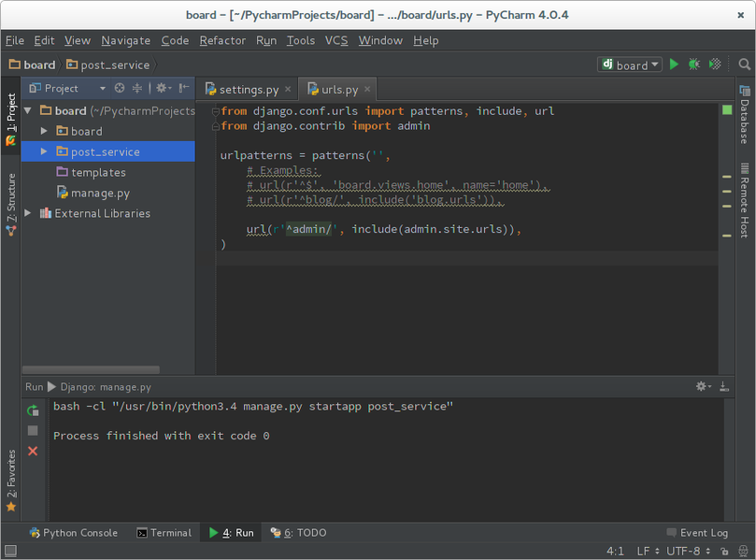Hide Run tool window icon
This screenshot has width=756, height=560.
point(723,386)
